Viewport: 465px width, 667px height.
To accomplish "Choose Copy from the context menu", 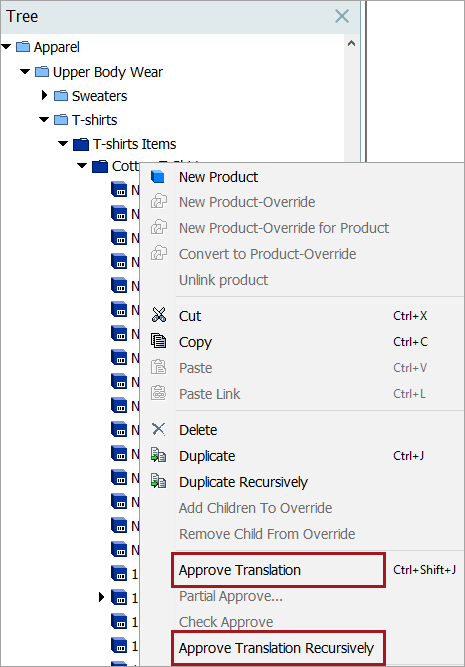I will [x=195, y=342].
